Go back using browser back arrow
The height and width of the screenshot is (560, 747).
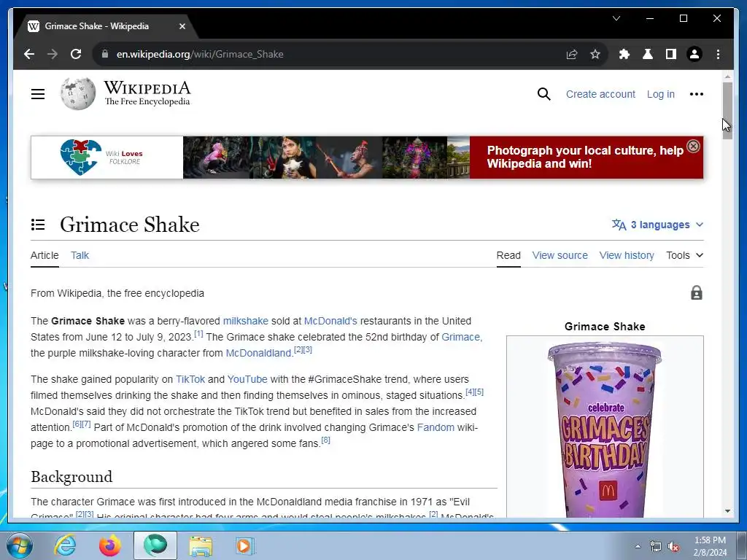[29, 54]
